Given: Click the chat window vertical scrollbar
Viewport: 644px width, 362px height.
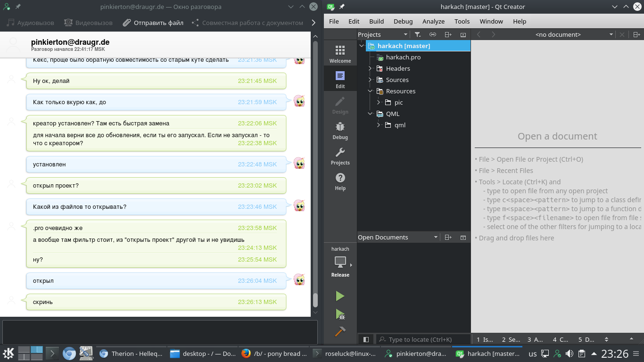Looking at the screenshot, I should [x=315, y=299].
